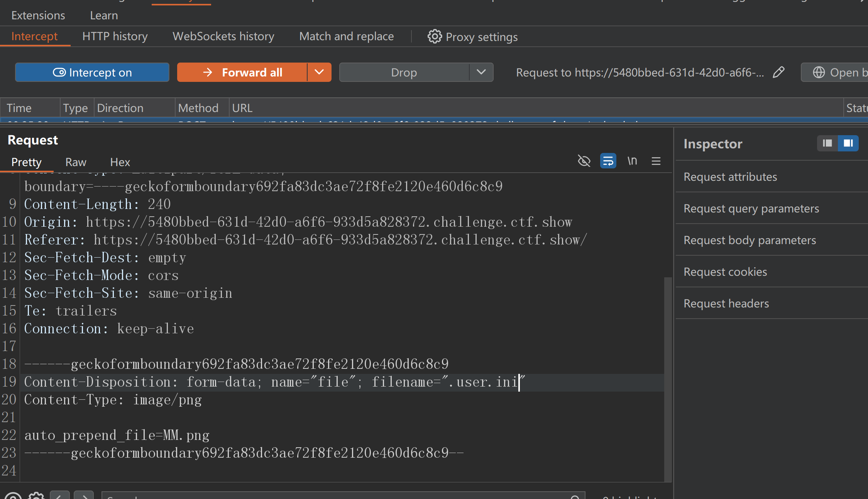Open the Learn tab

104,15
